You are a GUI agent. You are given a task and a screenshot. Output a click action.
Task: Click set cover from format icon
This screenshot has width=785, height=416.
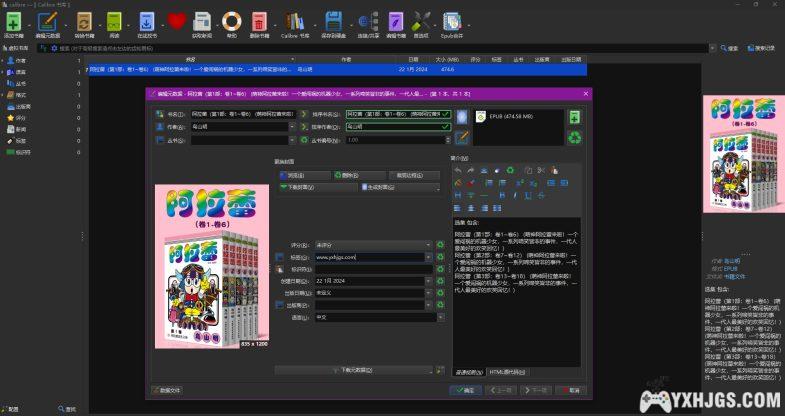(461, 117)
